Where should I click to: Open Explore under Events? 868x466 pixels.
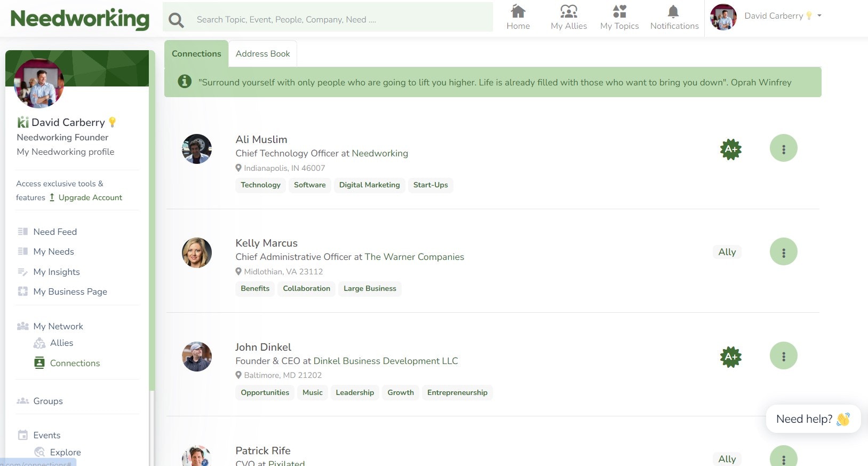point(65,452)
